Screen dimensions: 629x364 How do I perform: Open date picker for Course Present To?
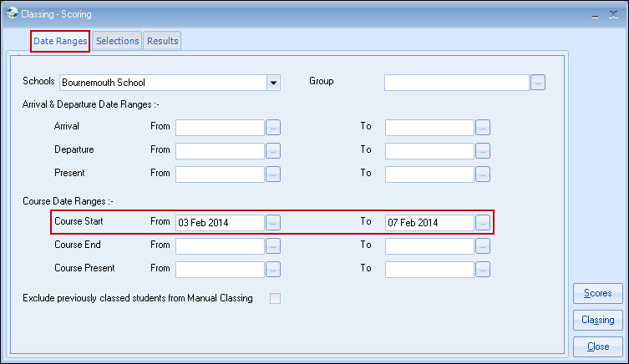[483, 270]
